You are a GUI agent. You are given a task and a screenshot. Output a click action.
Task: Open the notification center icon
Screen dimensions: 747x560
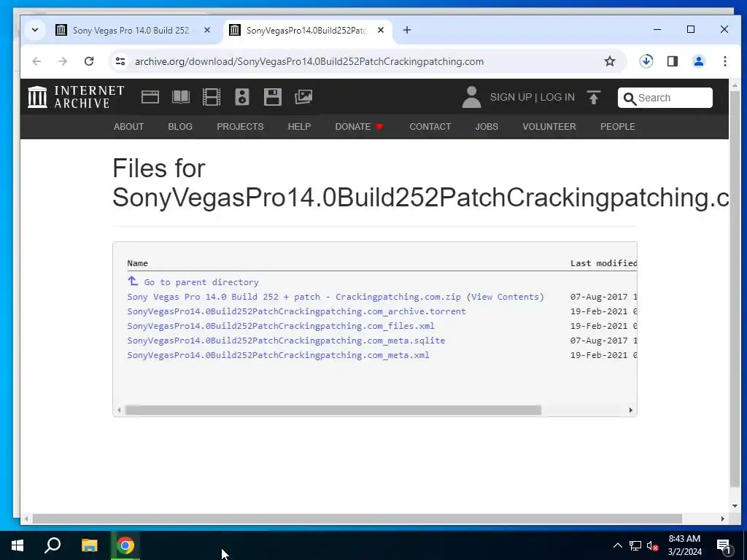coord(724,546)
